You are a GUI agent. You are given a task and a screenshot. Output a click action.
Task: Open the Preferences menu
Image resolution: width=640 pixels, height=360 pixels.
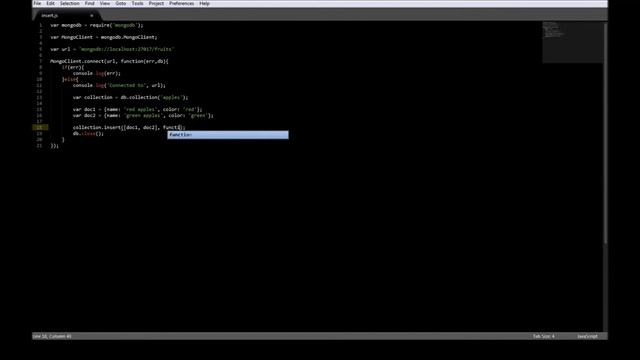click(182, 3)
